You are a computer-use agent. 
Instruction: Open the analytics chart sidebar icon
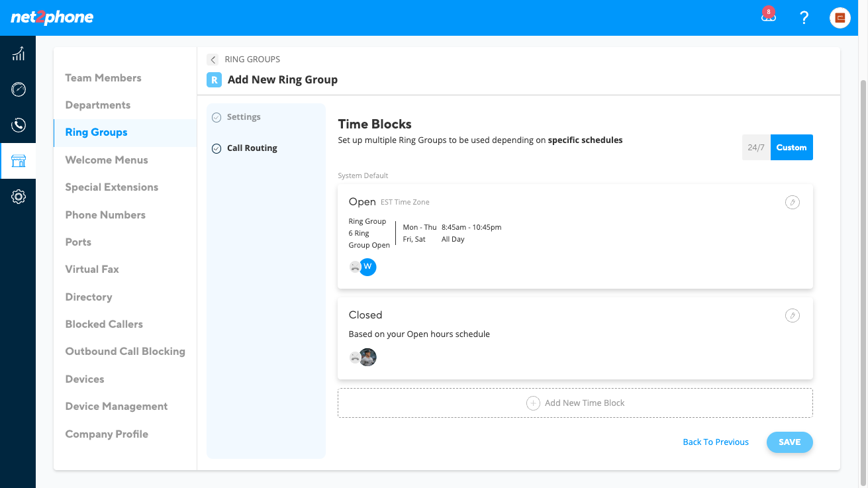pyautogui.click(x=18, y=54)
